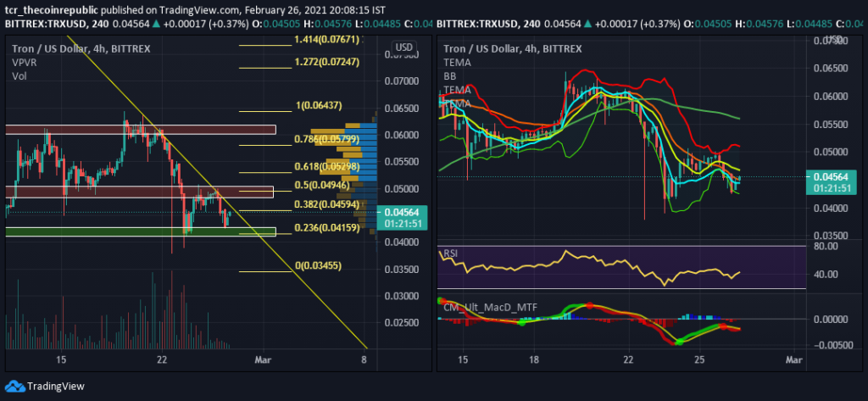868x401 pixels.
Task: Click date 15 on the left time axis
Action: [61, 359]
